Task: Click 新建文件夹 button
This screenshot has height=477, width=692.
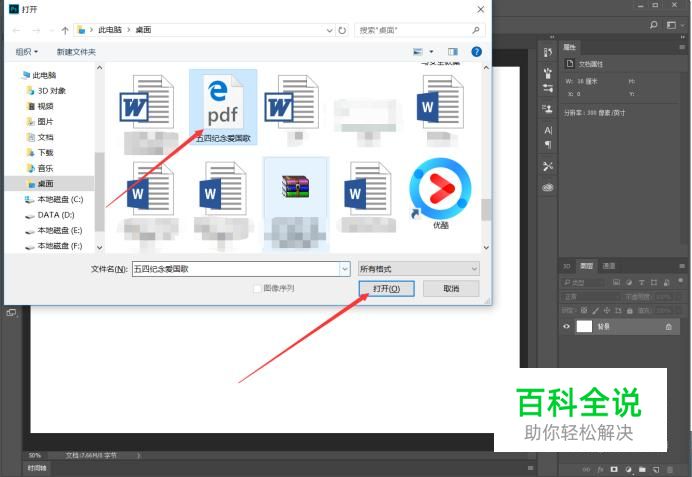Action: [x=76, y=52]
